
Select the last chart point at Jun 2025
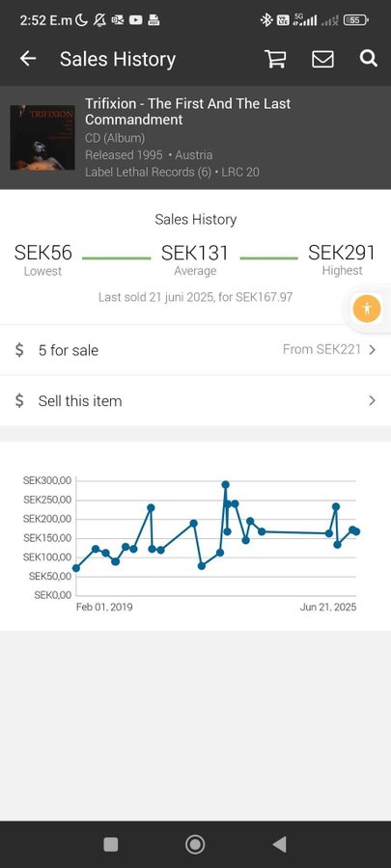click(x=356, y=531)
